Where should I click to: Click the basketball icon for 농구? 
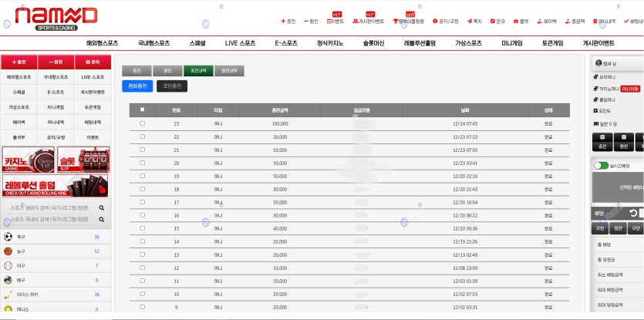point(8,251)
